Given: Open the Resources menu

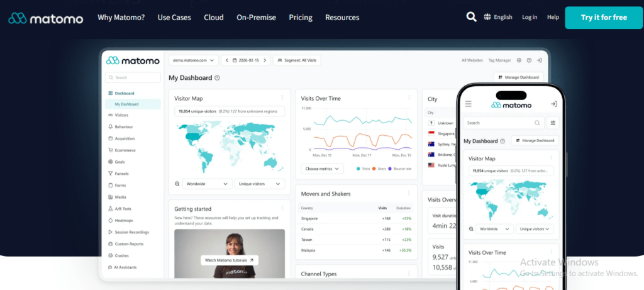Looking at the screenshot, I should tap(342, 18).
